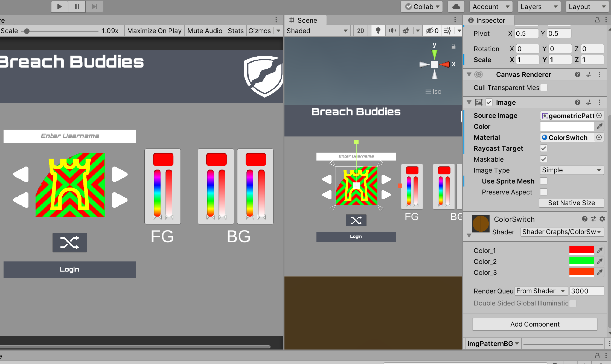Click the Step frame button
The image size is (611, 364).
click(x=94, y=7)
